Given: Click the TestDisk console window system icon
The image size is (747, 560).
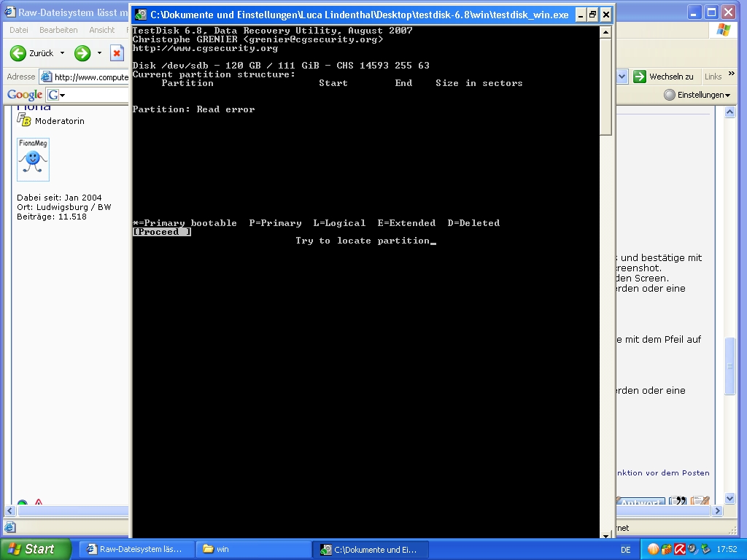Looking at the screenshot, I should (141, 15).
